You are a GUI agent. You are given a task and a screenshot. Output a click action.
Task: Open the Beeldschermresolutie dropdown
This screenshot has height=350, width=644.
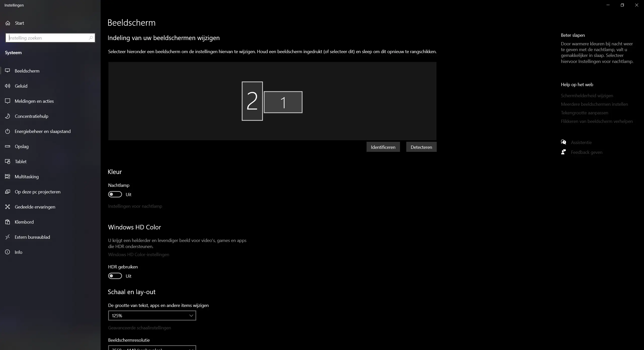152,348
